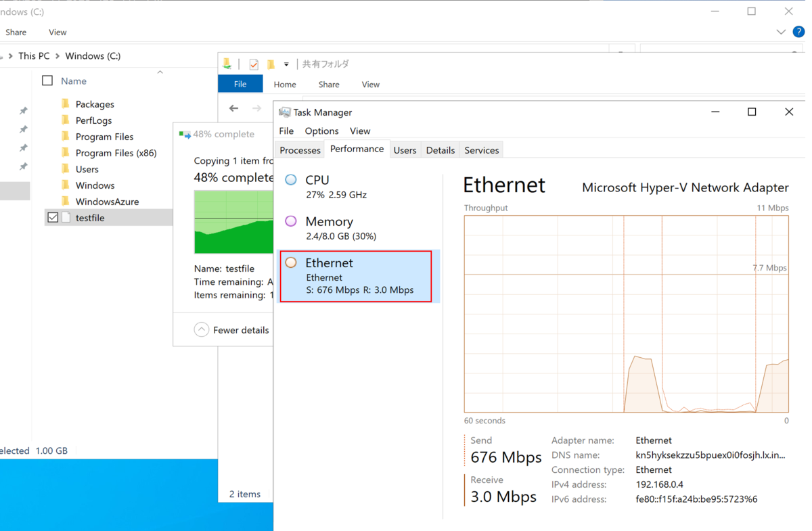Screen dimensions: 812x531
Task: Click the copy progress dialog title icon
Action: [x=184, y=135]
